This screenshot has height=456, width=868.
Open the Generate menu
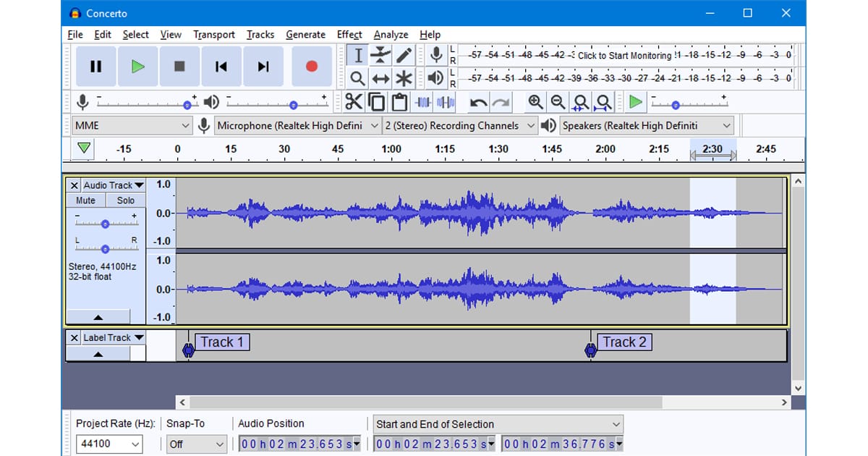305,34
